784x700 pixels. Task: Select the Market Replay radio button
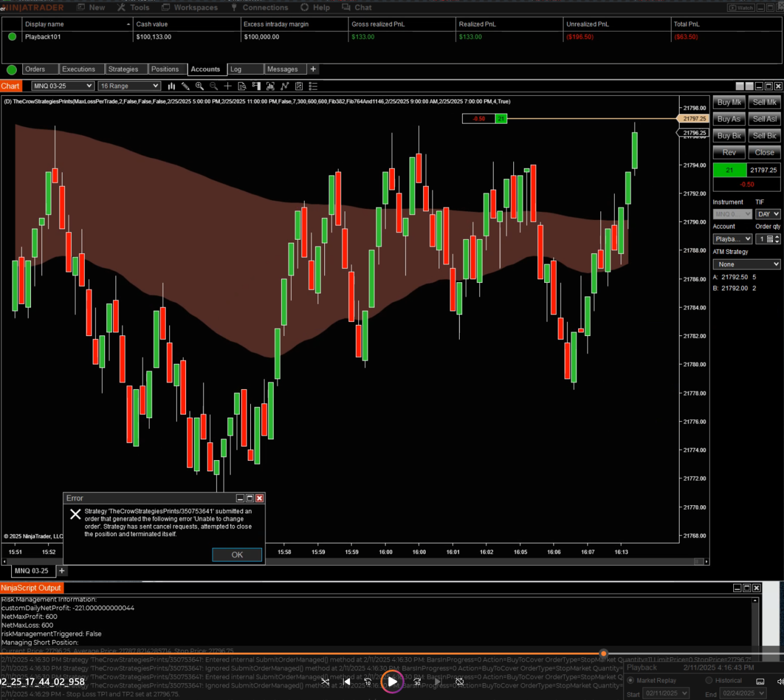tap(631, 680)
